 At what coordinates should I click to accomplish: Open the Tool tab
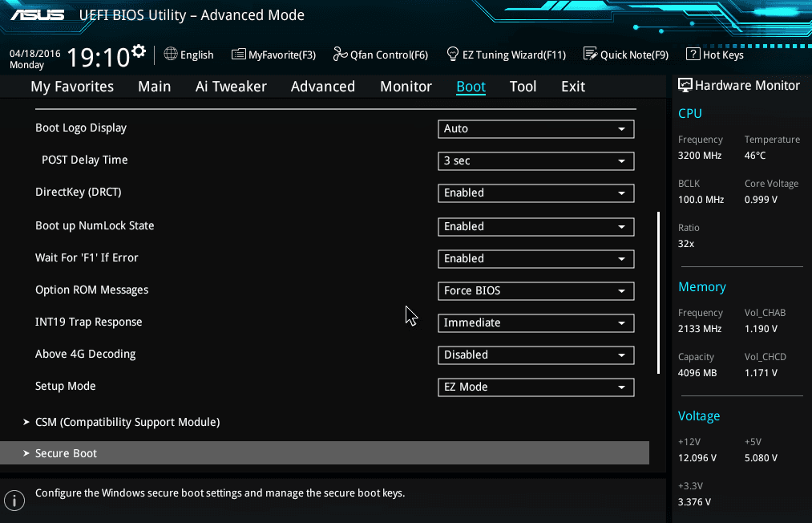[523, 87]
